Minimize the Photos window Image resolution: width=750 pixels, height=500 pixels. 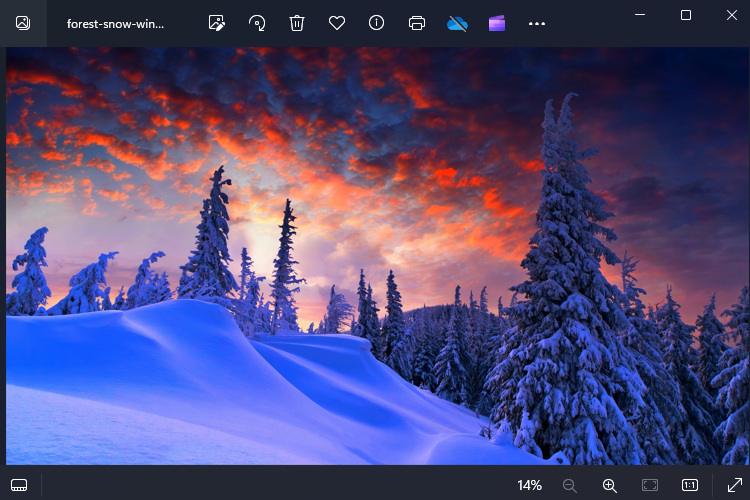click(640, 15)
